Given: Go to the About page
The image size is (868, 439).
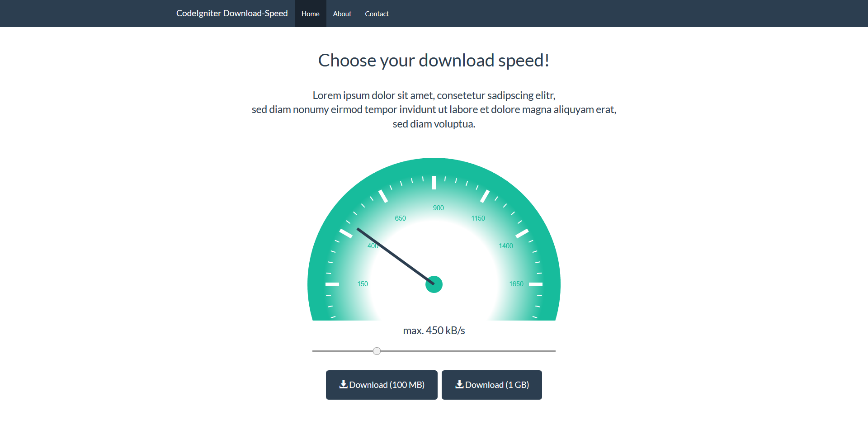Looking at the screenshot, I should 342,14.
